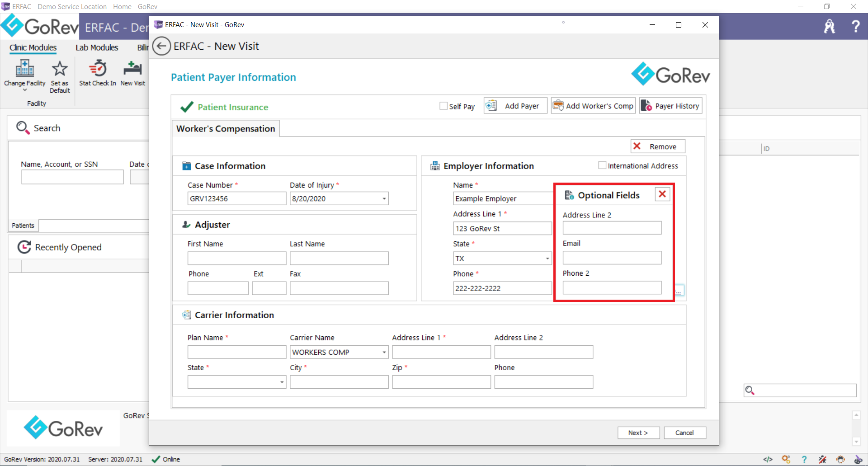
Task: Click code brackets icon in status bar
Action: click(768, 459)
